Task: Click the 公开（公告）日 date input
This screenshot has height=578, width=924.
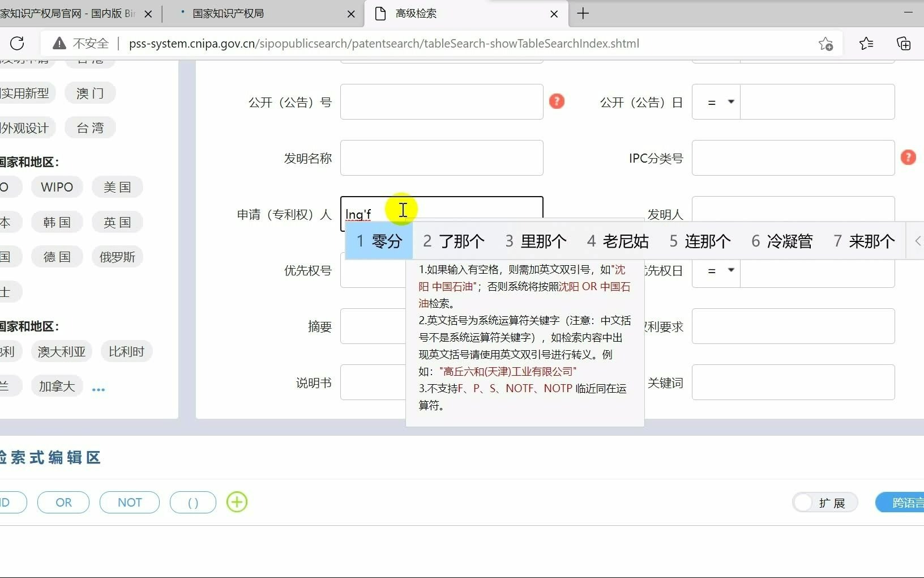Action: pos(818,102)
